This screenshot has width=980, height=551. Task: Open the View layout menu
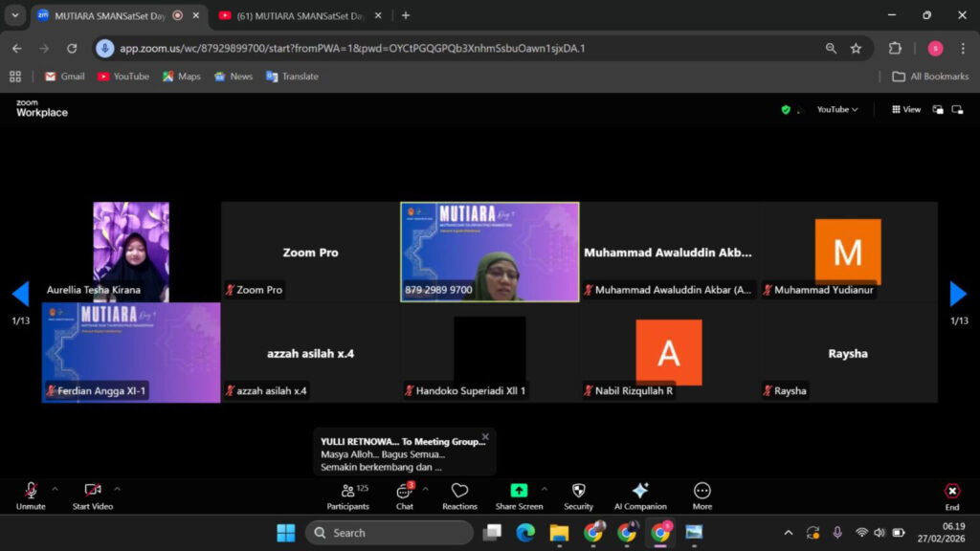point(906,110)
